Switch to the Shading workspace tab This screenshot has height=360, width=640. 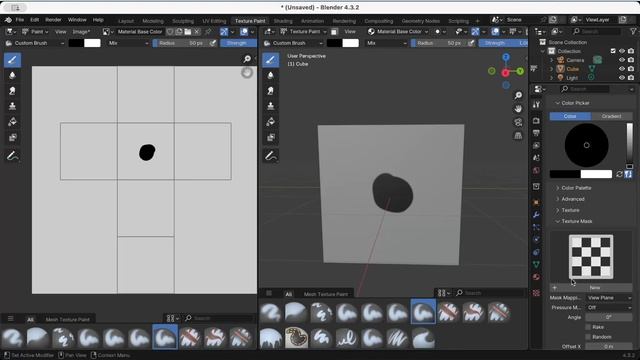(x=283, y=21)
